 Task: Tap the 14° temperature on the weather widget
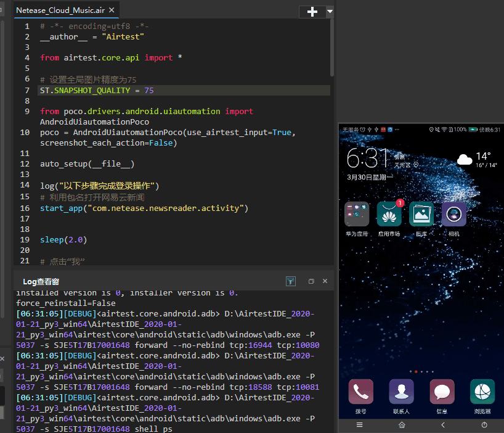[x=483, y=156]
